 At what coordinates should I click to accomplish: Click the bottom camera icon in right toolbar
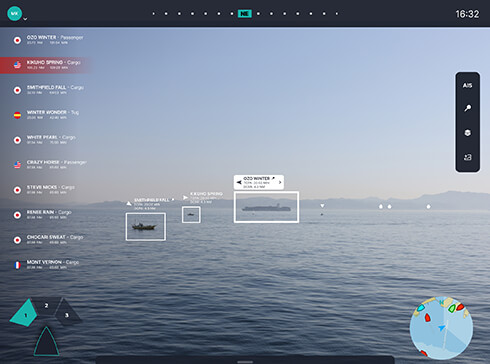pos(468,157)
